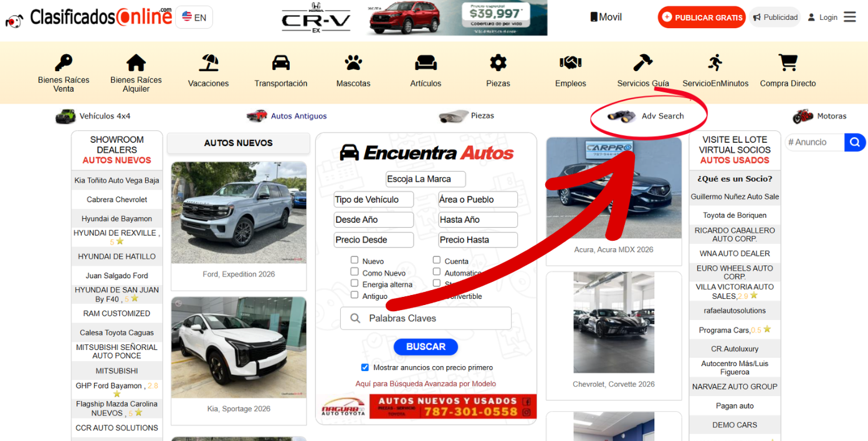
Task: Open Compra Directo shopping cart icon
Action: [x=788, y=62]
